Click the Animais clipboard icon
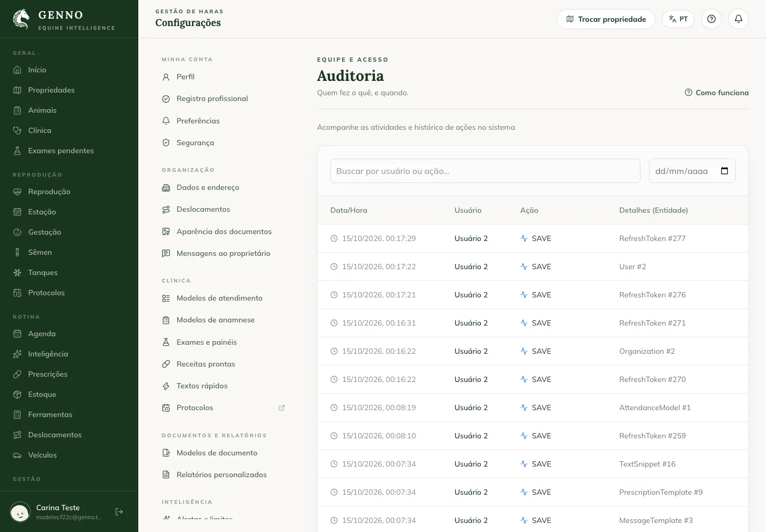Screen dimensions: 766x532 click(17, 110)
